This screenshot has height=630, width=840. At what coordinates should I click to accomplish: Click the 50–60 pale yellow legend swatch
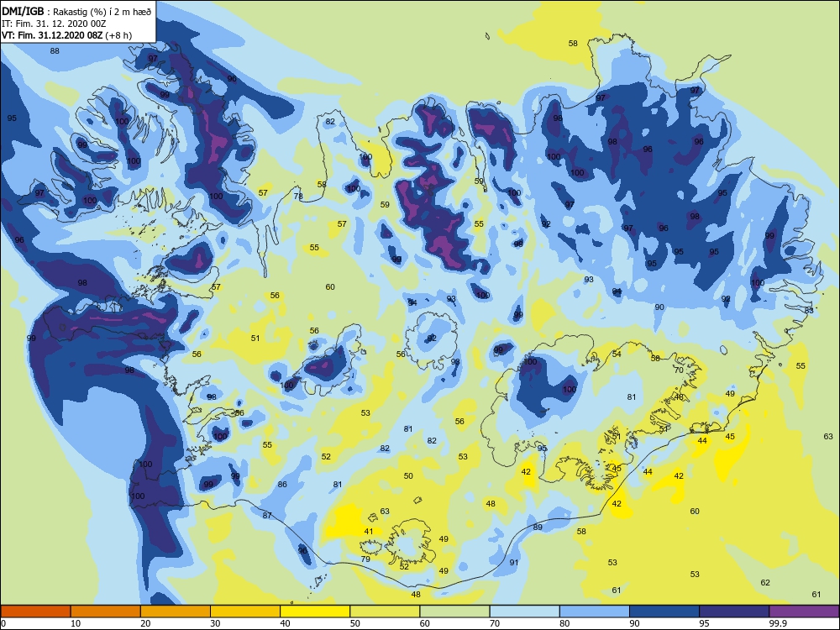coord(385,612)
